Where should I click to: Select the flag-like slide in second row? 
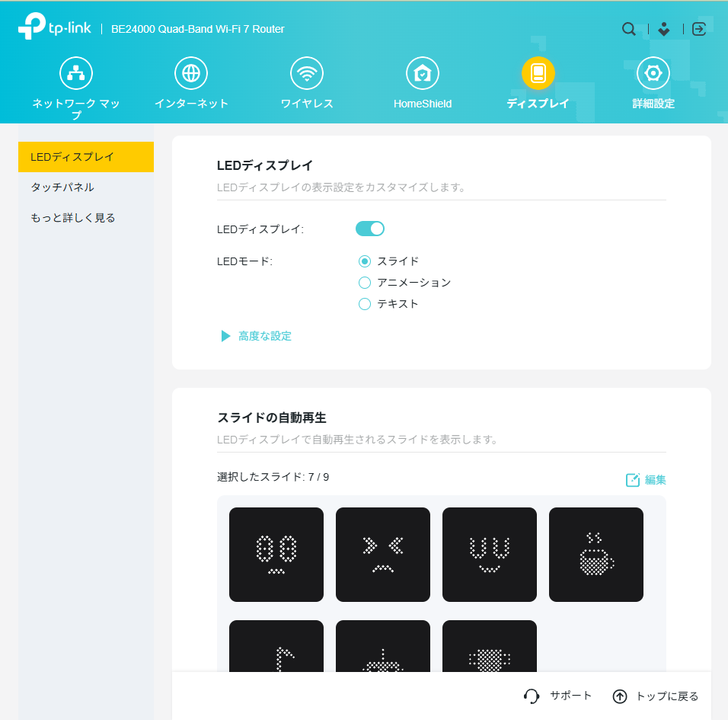coord(276,646)
